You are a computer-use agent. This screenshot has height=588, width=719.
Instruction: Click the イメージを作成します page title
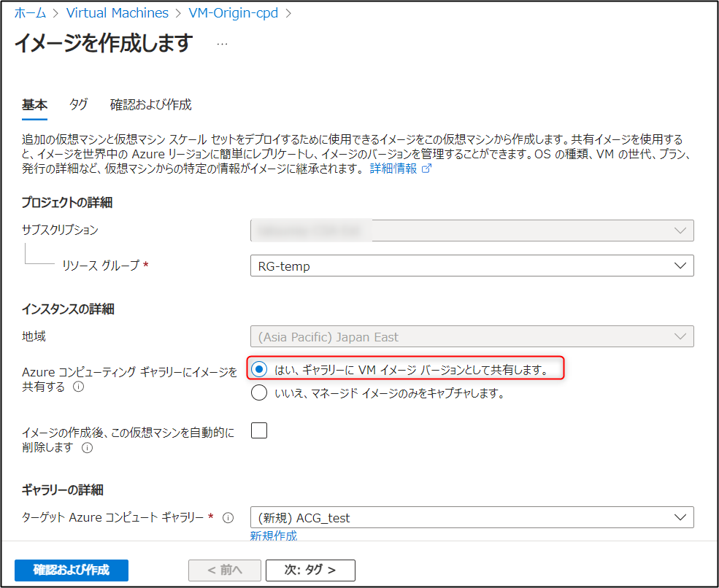pos(104,43)
